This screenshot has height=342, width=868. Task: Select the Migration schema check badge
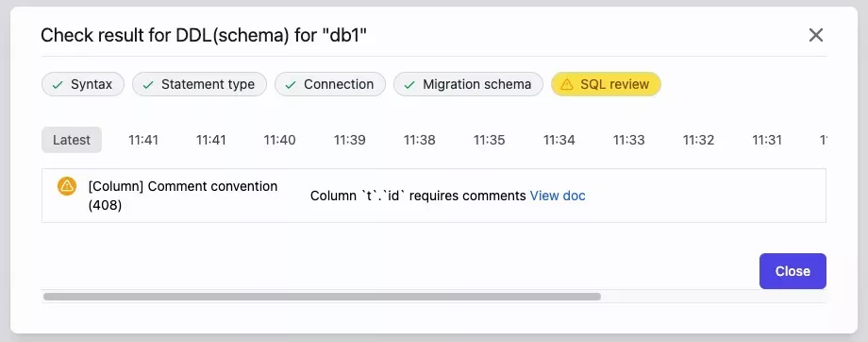(x=468, y=84)
